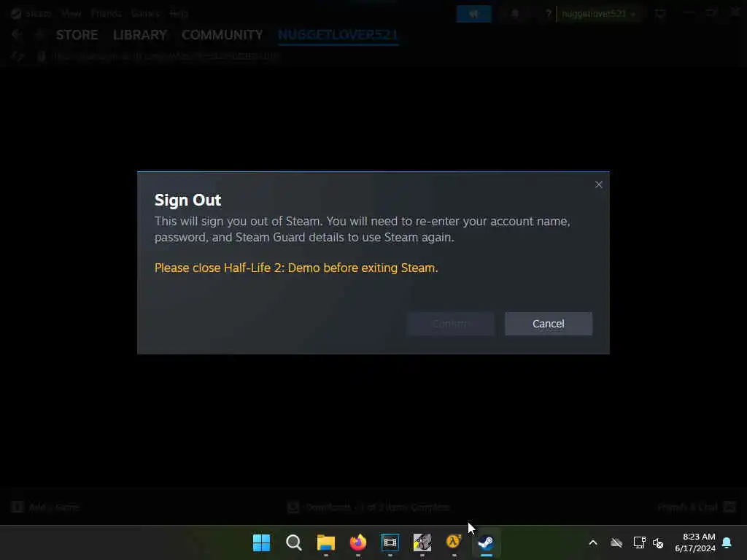Click the Half-Life 2: Demo warning text
Viewport: 747px width, 560px height.
click(x=296, y=268)
